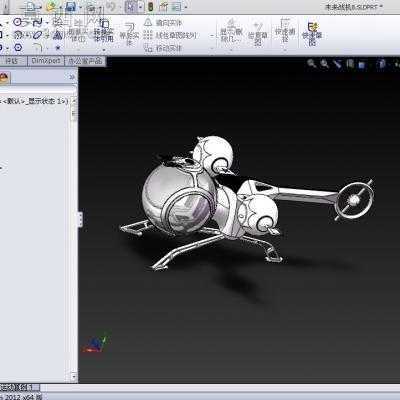Open dropdown under Convert Entities

pos(104,50)
